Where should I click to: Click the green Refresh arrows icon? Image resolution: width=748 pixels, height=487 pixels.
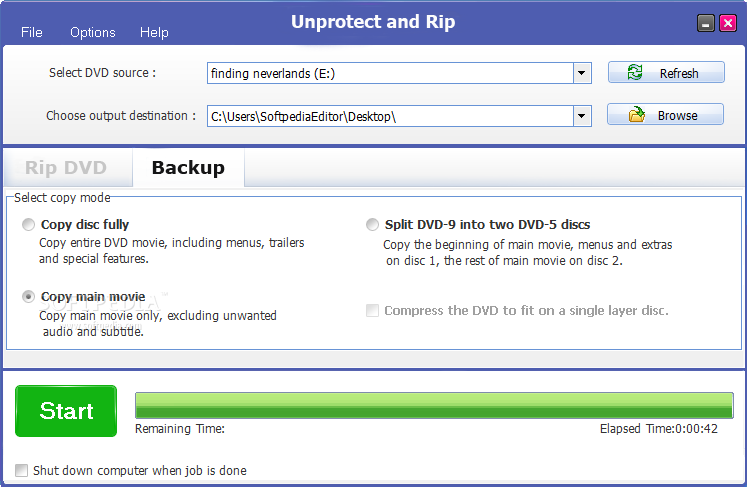(635, 73)
